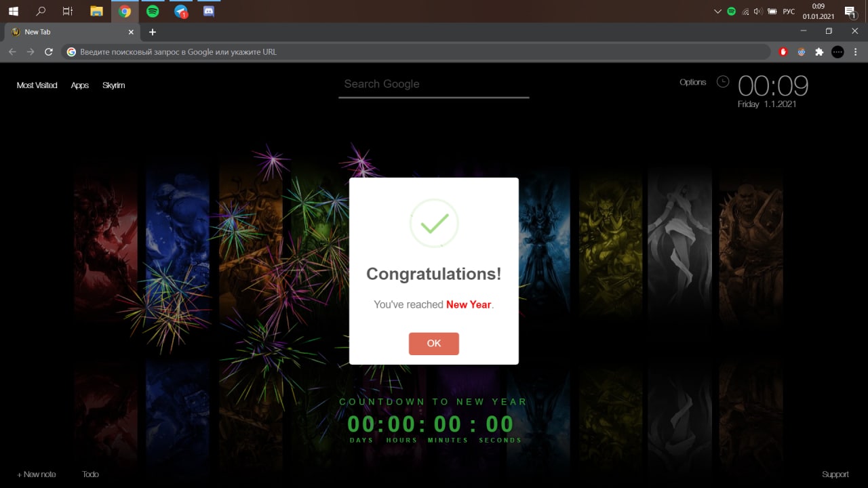Open Spotify from the taskbar

[x=153, y=11]
